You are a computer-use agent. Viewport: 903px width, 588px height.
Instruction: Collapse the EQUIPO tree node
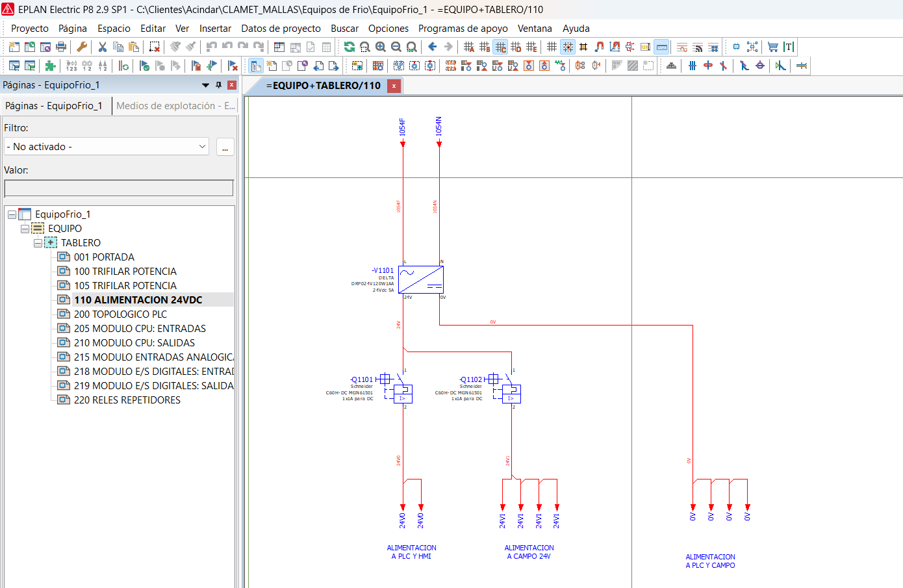pyautogui.click(x=25, y=229)
